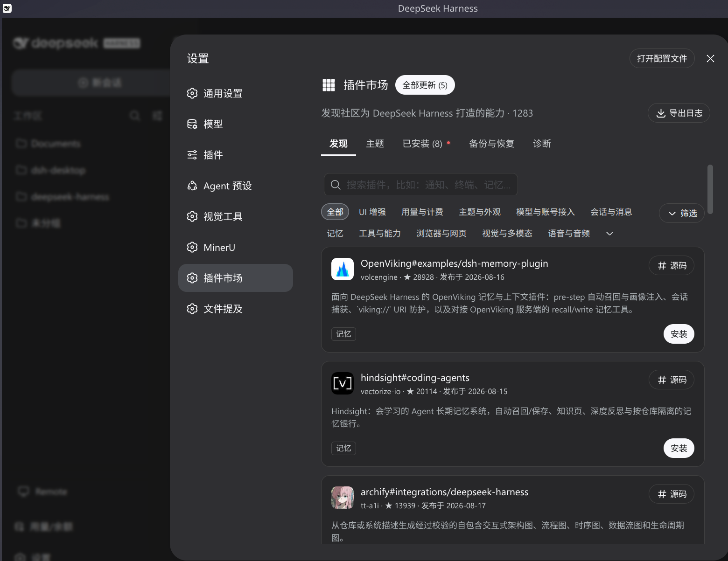Open the 筛选 filter dropdown
This screenshot has width=728, height=561.
682,213
